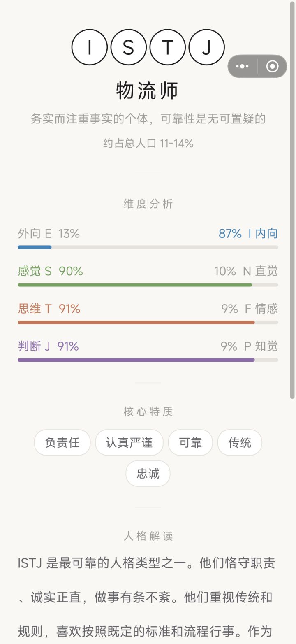The height and width of the screenshot is (644, 296).
Task: Tap the circled letter T
Action: click(168, 47)
